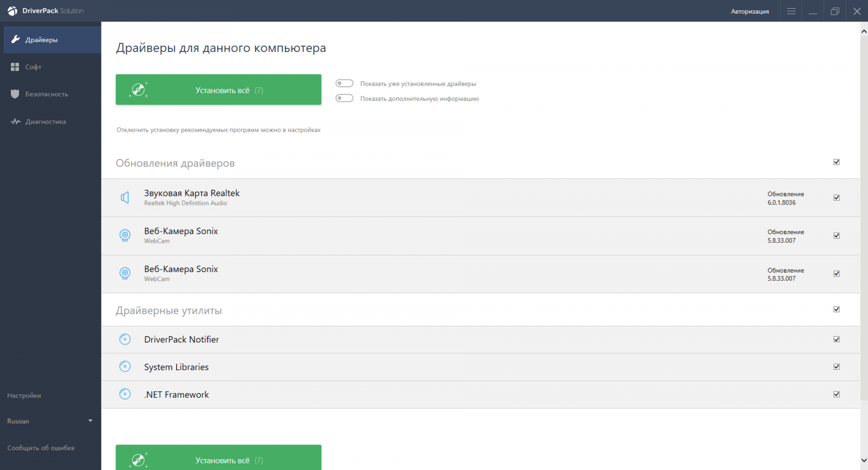Image resolution: width=868 pixels, height=470 pixels.
Task: Go to the Безопасность section
Action: pos(46,94)
